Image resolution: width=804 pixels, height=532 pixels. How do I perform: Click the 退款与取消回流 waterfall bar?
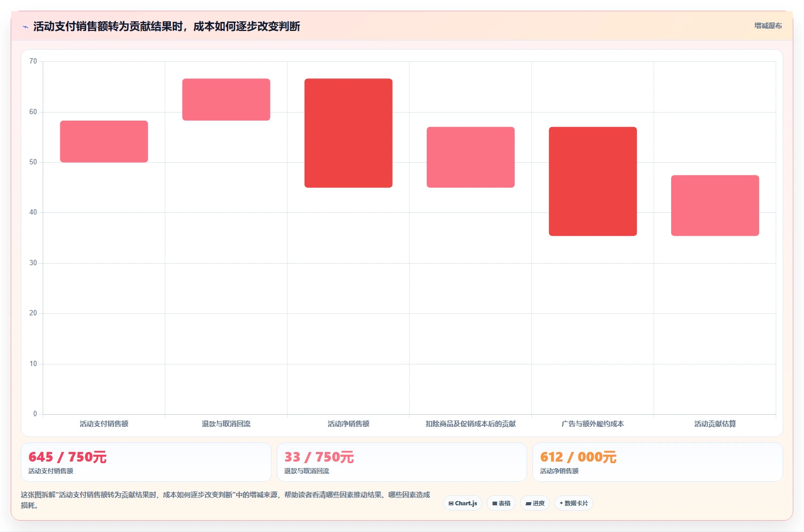click(x=226, y=99)
